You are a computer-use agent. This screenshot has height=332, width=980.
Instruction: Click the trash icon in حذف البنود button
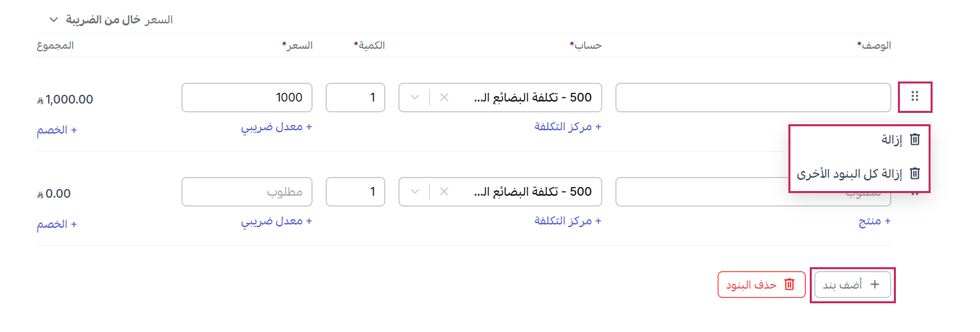[x=789, y=285]
